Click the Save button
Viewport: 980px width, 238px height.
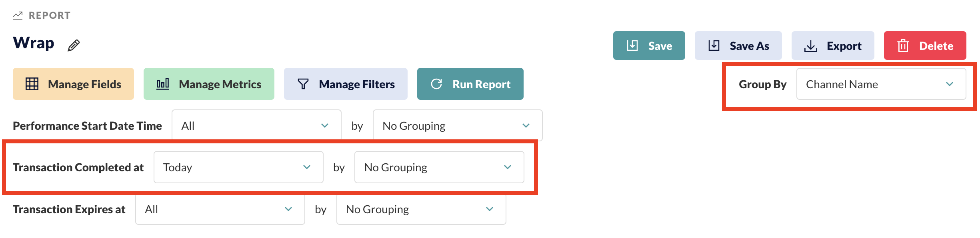[649, 46]
